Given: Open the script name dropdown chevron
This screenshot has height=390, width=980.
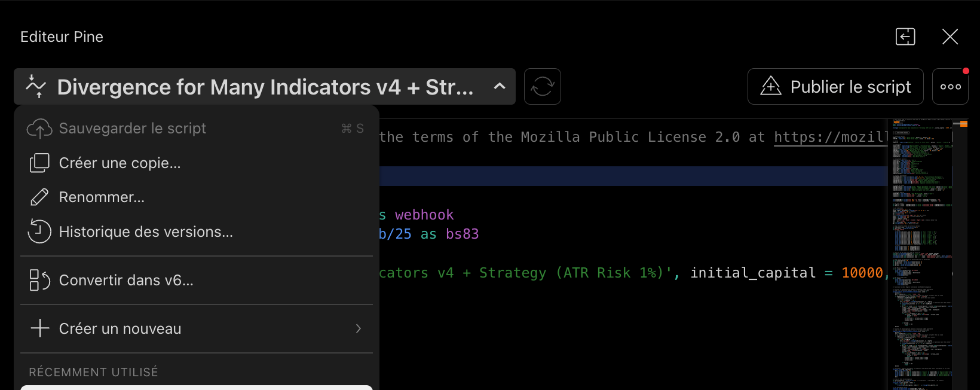Looking at the screenshot, I should pyautogui.click(x=500, y=87).
